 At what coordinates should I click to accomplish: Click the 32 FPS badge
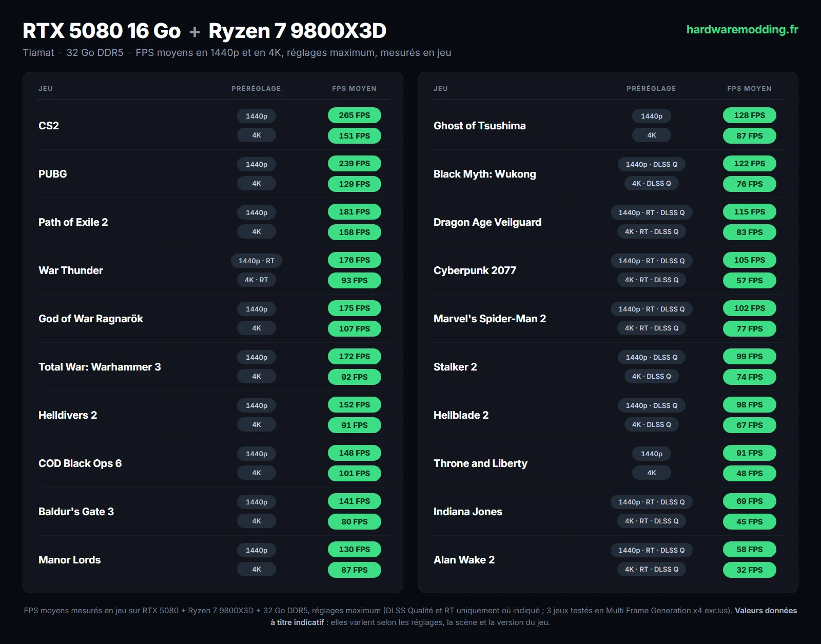click(750, 570)
